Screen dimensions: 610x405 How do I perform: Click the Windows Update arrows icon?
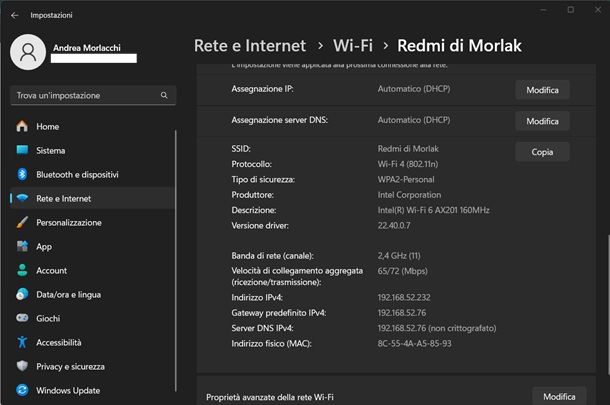[22, 390]
